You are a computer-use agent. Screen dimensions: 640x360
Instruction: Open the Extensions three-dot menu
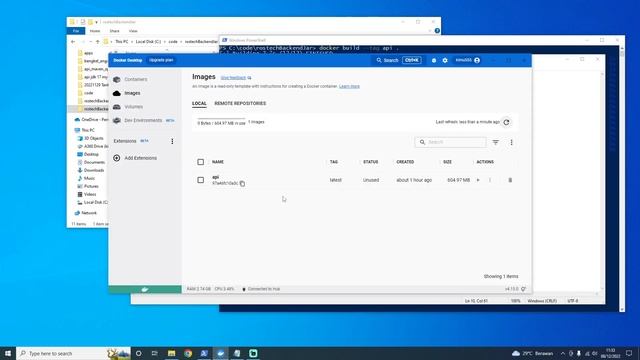pos(172,141)
